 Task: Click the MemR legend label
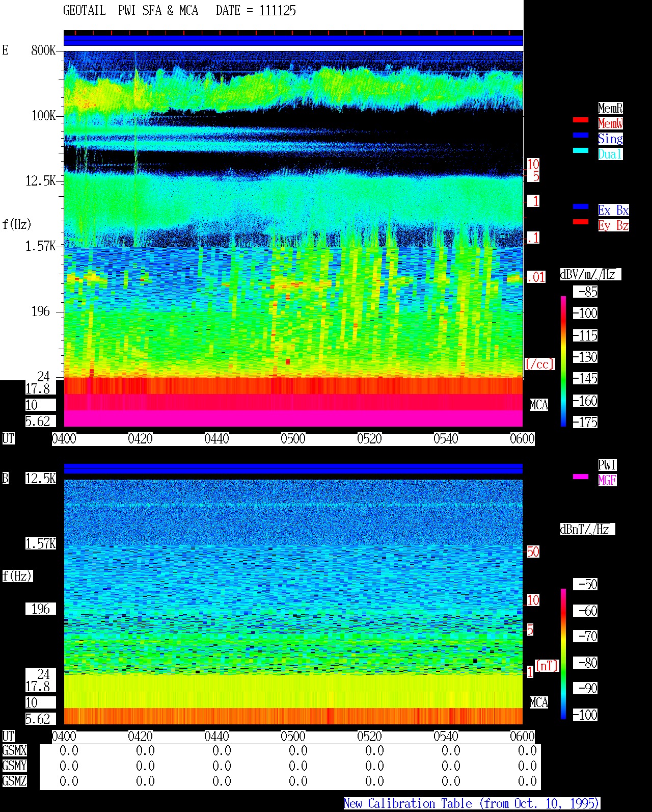pyautogui.click(x=610, y=108)
